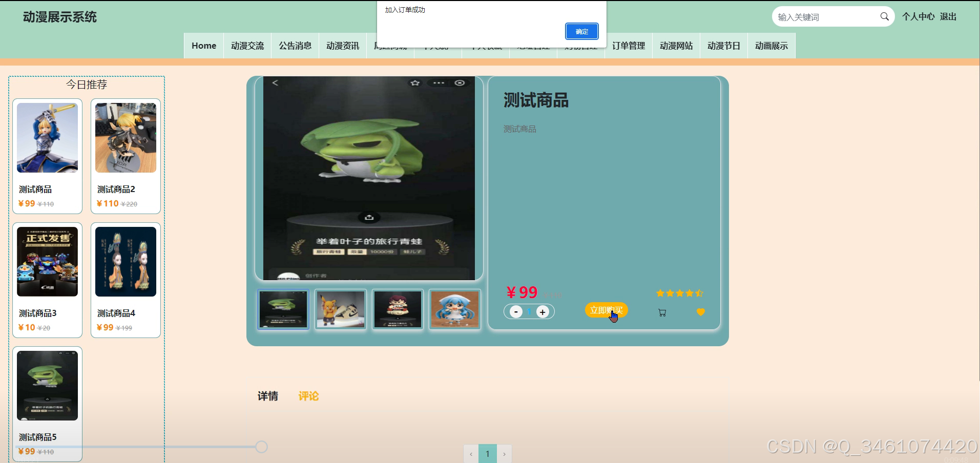
Task: Click 测试商品4 title text
Action: point(116,313)
